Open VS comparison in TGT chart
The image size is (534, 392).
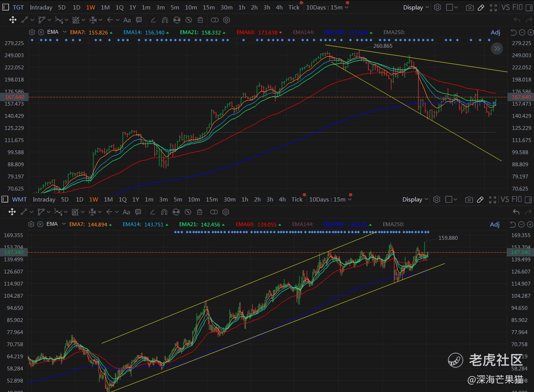tap(506, 8)
